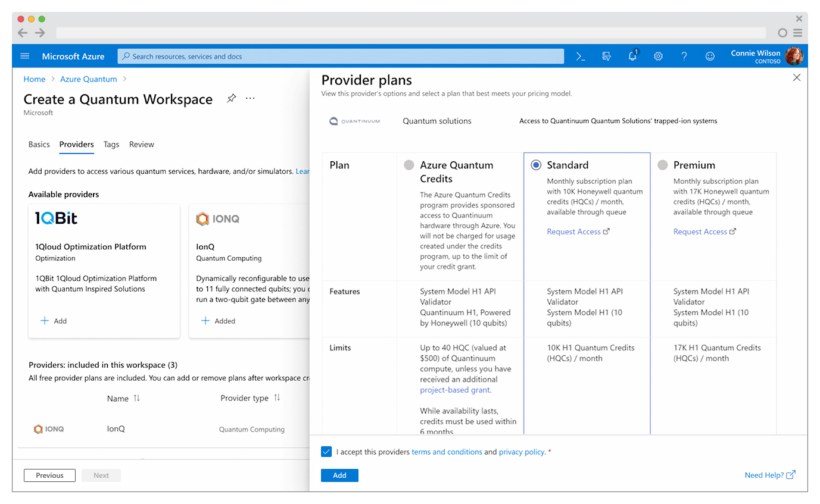Sort the providers table by Provider type
Image resolution: width=820 pixels, height=504 pixels.
pos(276,398)
